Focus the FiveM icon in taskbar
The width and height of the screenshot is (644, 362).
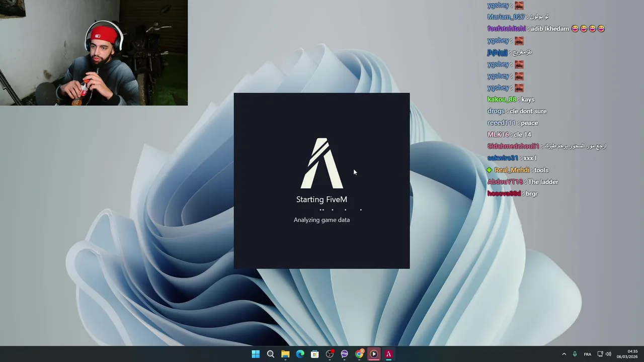tap(388, 354)
